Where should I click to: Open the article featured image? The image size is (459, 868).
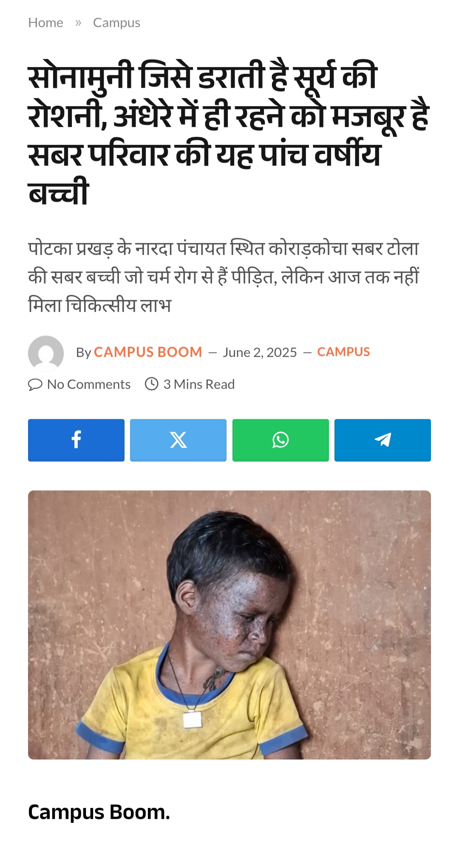[x=229, y=625]
